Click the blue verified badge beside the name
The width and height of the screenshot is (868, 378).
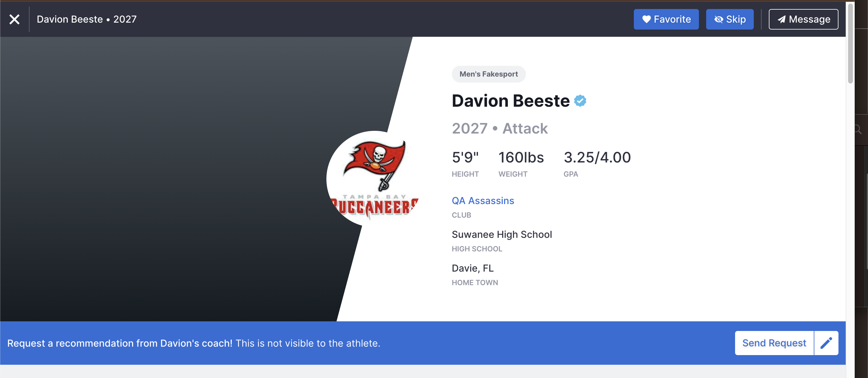[580, 101]
